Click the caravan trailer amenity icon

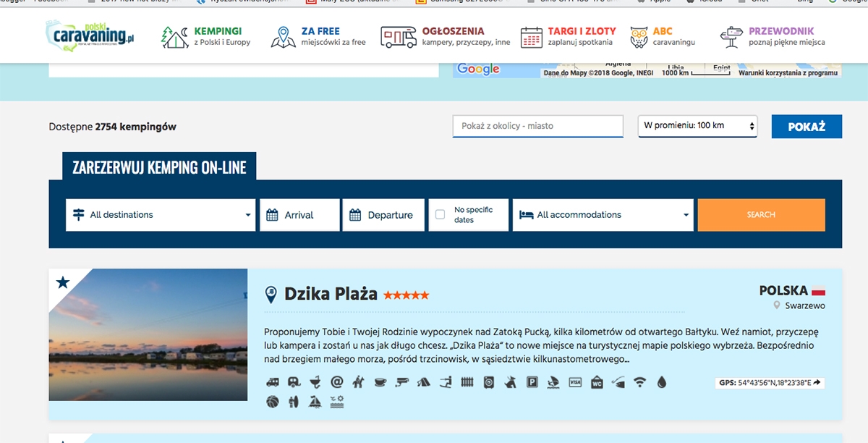pyautogui.click(x=294, y=382)
